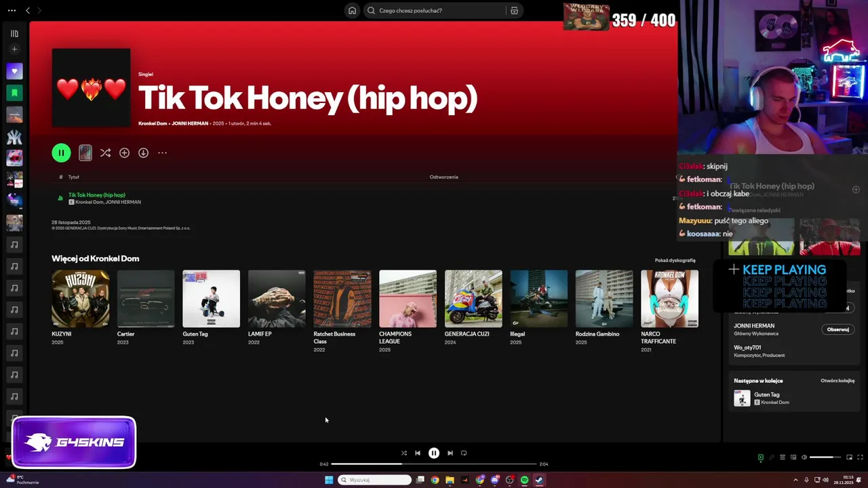Screen dimensions: 868x488
Task: Enter full screen mode icon
Action: coord(860,457)
